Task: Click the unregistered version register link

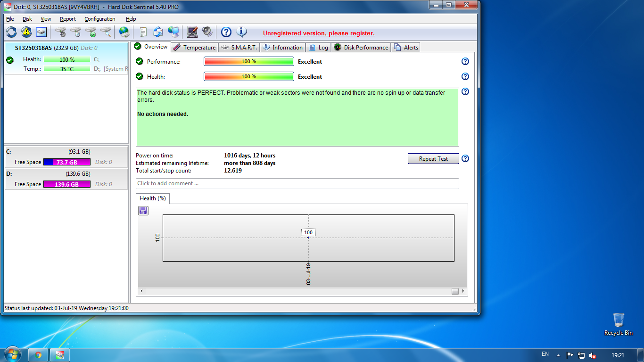Action: [x=319, y=33]
